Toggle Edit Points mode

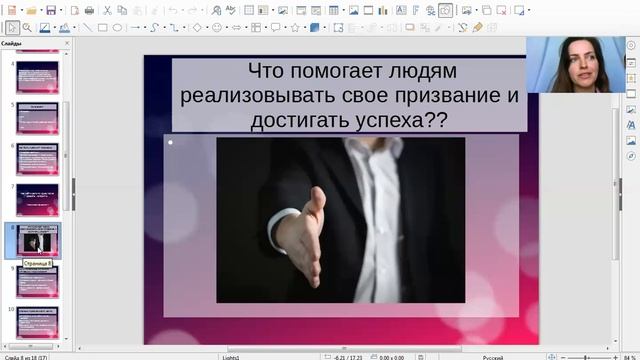(462, 28)
